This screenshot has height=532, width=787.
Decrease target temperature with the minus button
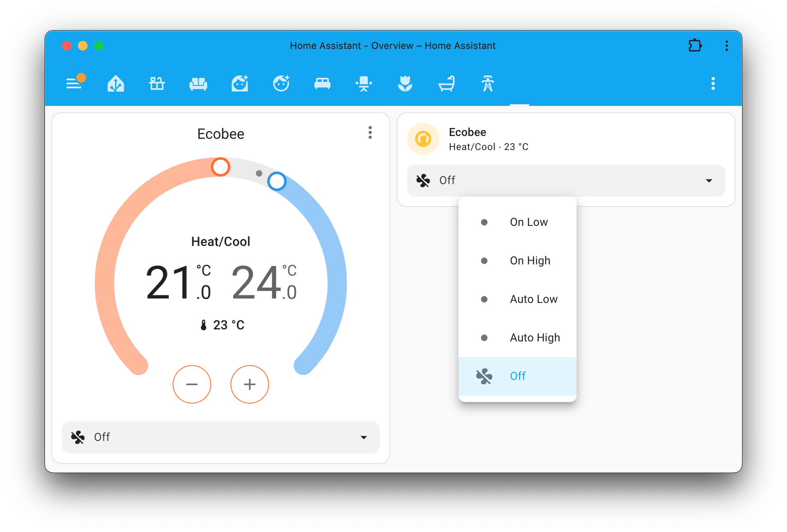click(192, 384)
